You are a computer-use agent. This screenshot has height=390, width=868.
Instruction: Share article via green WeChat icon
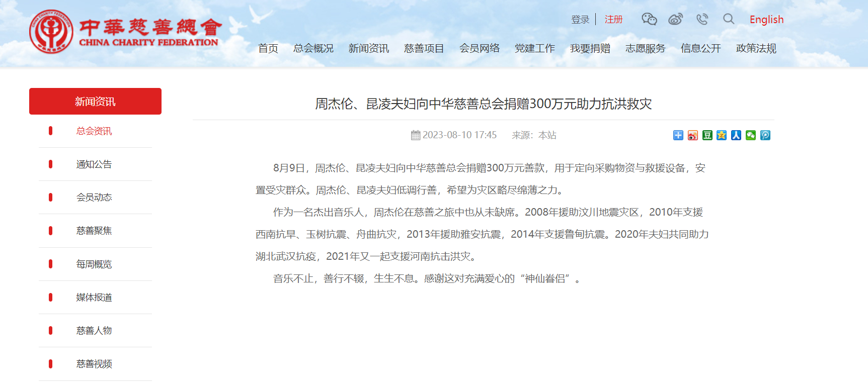[751, 135]
